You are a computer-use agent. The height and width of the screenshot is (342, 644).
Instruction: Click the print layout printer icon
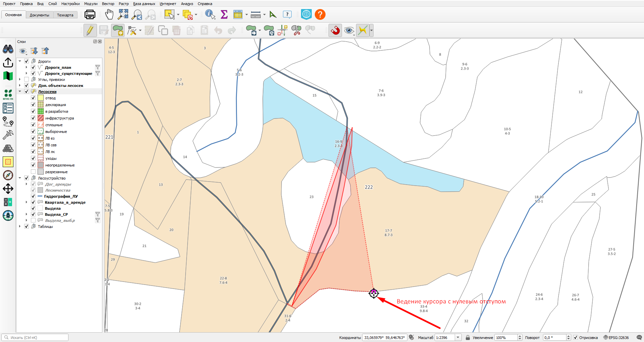tap(90, 14)
